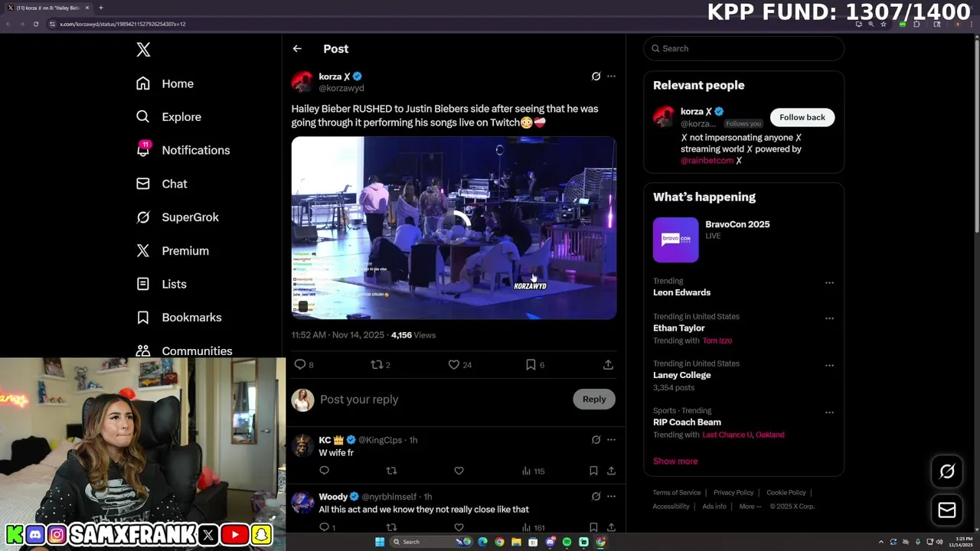Image resolution: width=980 pixels, height=551 pixels.
Task: Click the floating Grok button
Action: click(947, 472)
